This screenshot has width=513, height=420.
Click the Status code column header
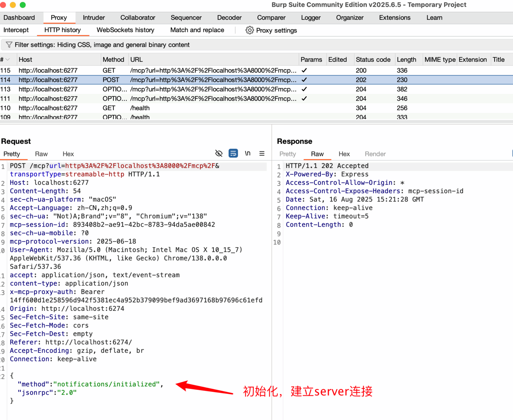click(x=373, y=59)
